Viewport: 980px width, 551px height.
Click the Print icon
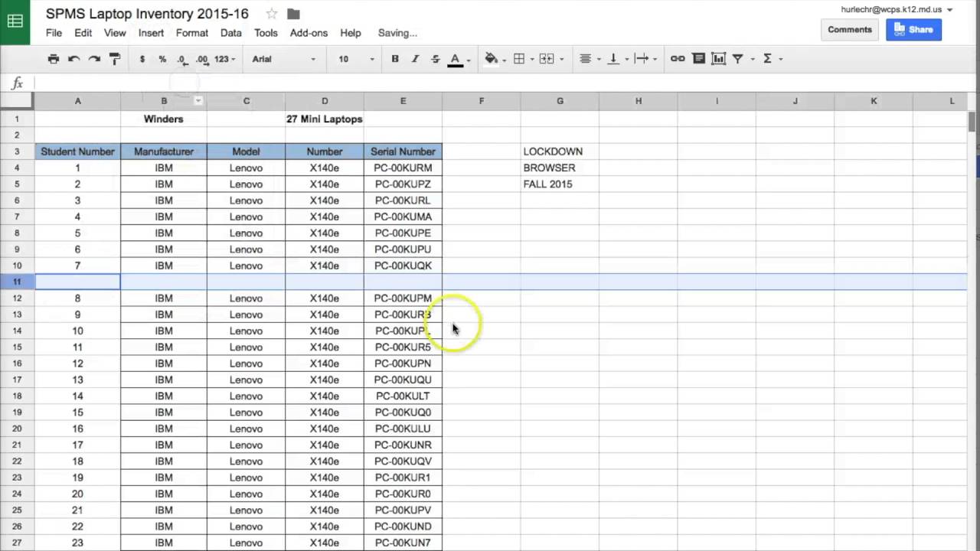coord(53,59)
